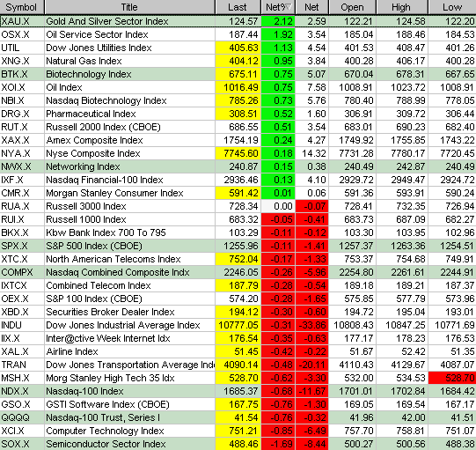Click yellow Last value 7745.60
This screenshot has height=450, width=476.
[x=238, y=153]
